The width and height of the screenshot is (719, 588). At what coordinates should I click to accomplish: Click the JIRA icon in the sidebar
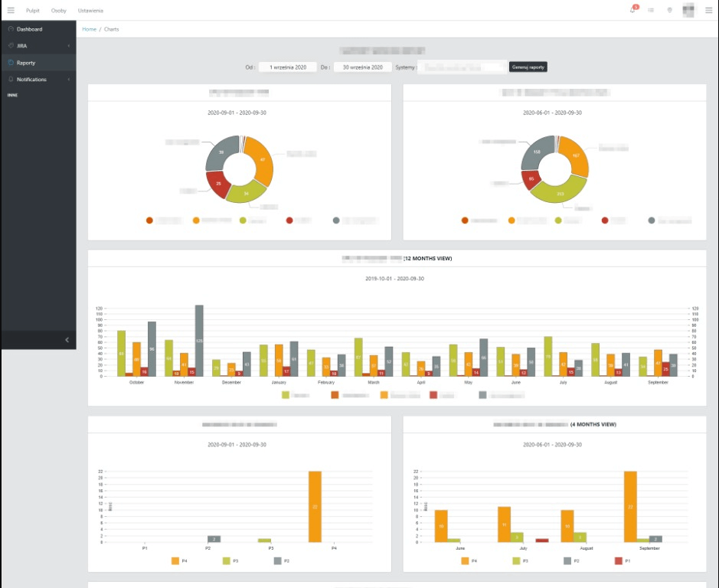click(11, 46)
